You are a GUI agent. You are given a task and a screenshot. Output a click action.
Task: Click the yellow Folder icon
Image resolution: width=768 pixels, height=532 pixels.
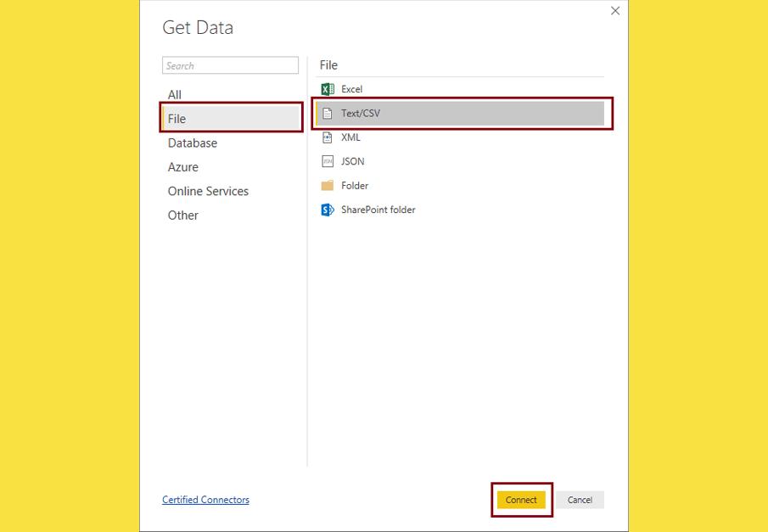(328, 186)
